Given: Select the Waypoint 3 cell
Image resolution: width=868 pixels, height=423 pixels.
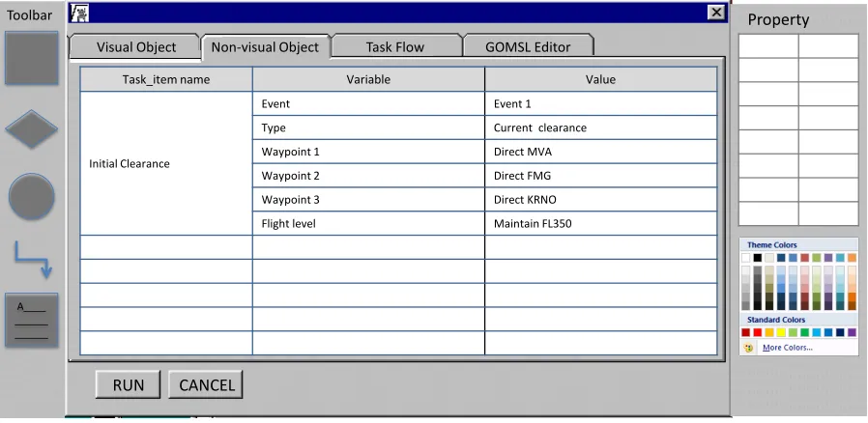Looking at the screenshot, I should pos(368,200).
